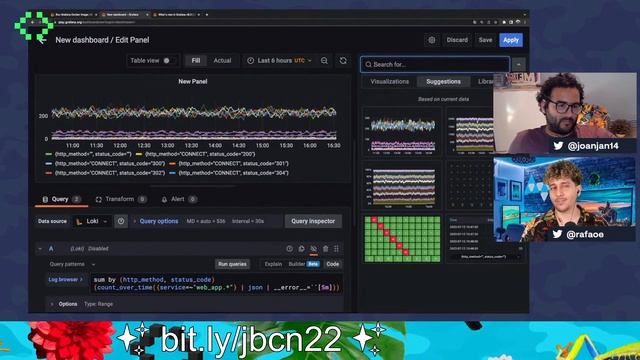This screenshot has width=640, height=360.
Task: Delete query A with trash icon
Action: [x=325, y=249]
